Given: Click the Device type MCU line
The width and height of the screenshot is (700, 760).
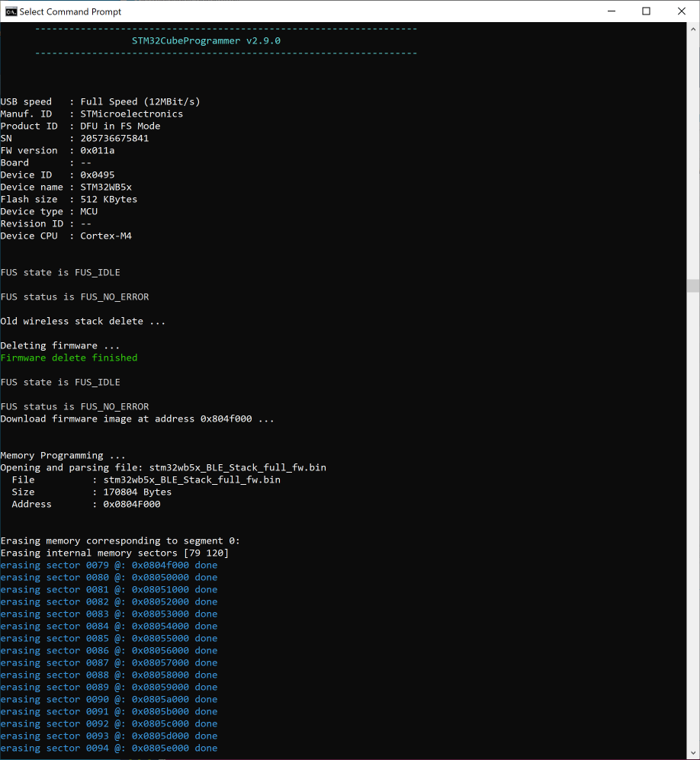Looking at the screenshot, I should click(49, 211).
